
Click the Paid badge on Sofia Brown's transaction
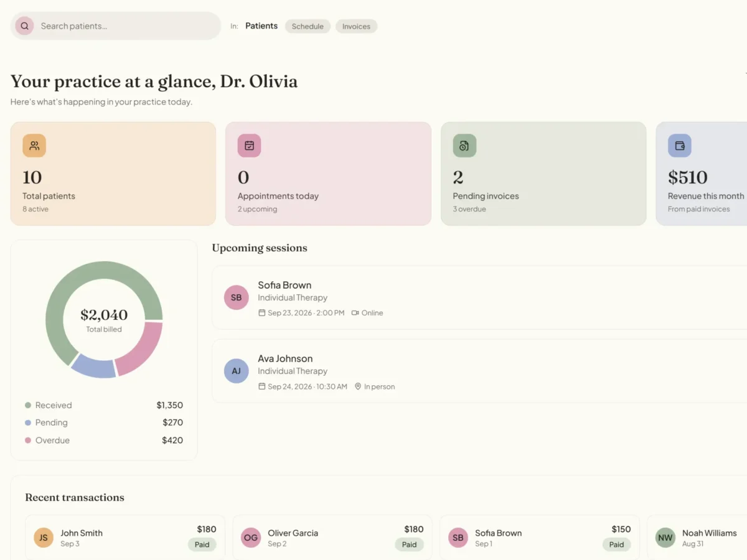pos(616,544)
